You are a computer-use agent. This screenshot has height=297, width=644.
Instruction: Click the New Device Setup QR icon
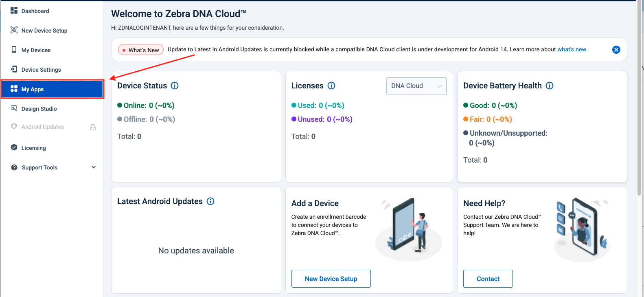[x=14, y=30]
